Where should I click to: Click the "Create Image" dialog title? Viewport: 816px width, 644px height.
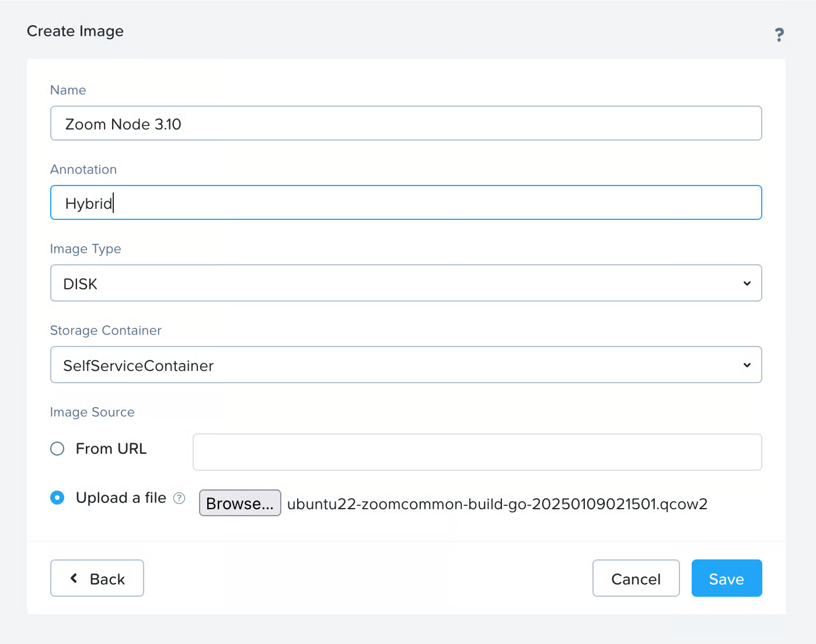75,31
